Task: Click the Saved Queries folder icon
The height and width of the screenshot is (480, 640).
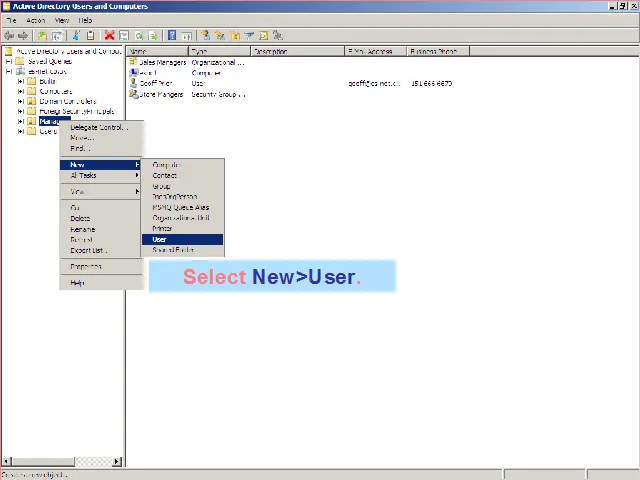Action: pyautogui.click(x=20, y=61)
